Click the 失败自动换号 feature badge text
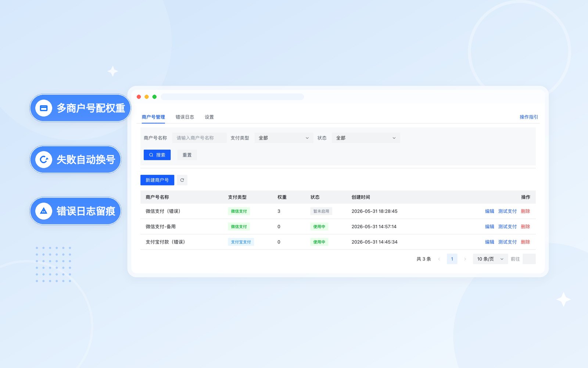 tap(86, 160)
